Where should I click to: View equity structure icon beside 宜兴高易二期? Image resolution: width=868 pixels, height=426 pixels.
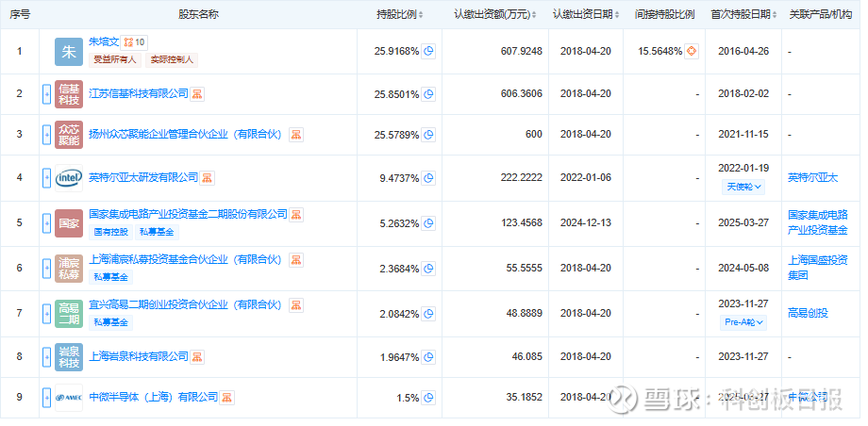coord(296,304)
